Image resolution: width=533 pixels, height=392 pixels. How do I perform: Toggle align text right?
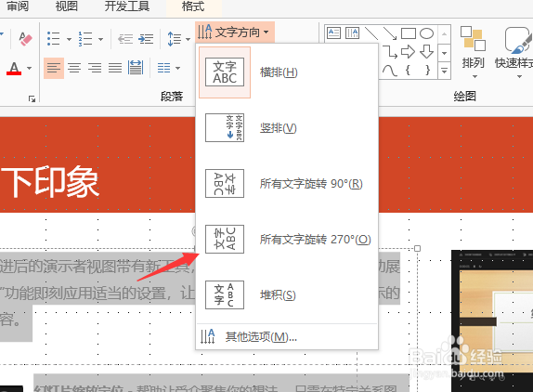[x=95, y=68]
